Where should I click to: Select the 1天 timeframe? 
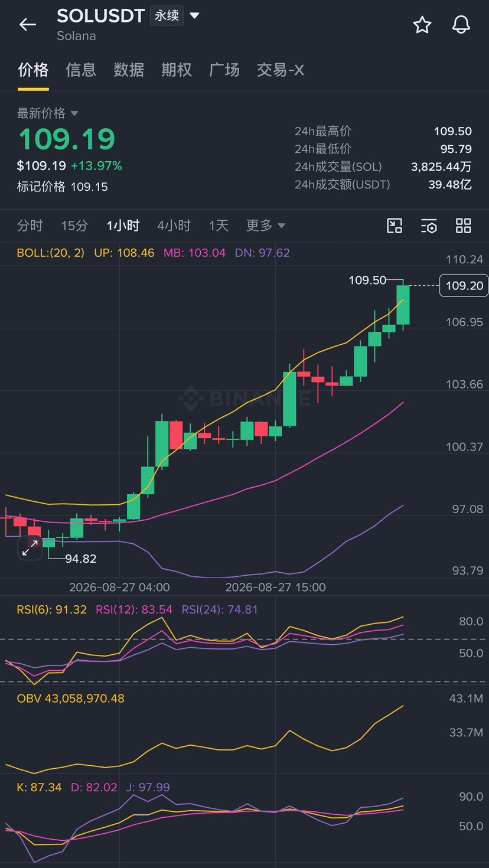pyautogui.click(x=219, y=226)
